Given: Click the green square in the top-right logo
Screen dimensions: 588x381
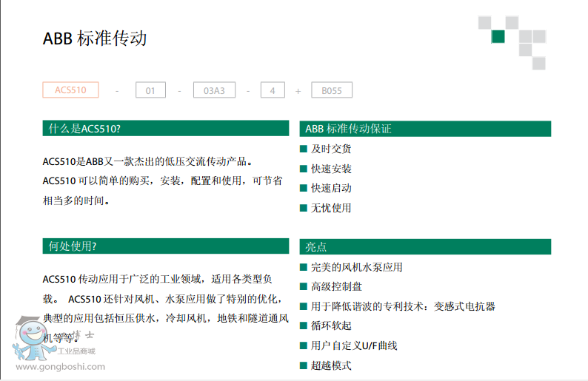Looking at the screenshot, I should click(498, 37).
